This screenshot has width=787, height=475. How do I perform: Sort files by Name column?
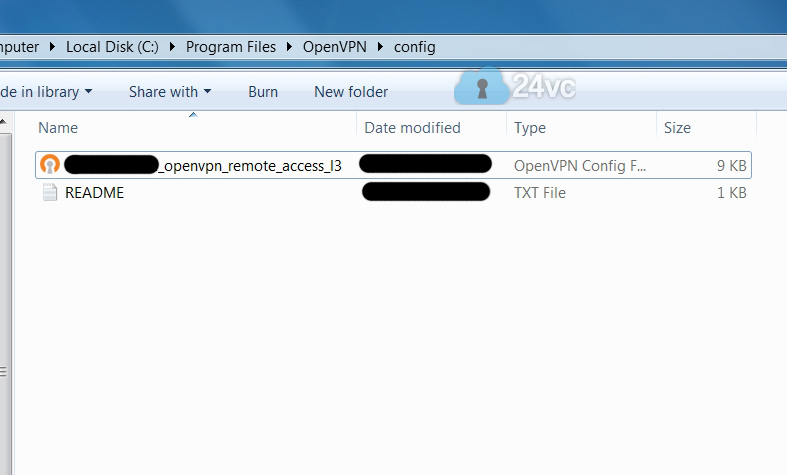point(58,128)
